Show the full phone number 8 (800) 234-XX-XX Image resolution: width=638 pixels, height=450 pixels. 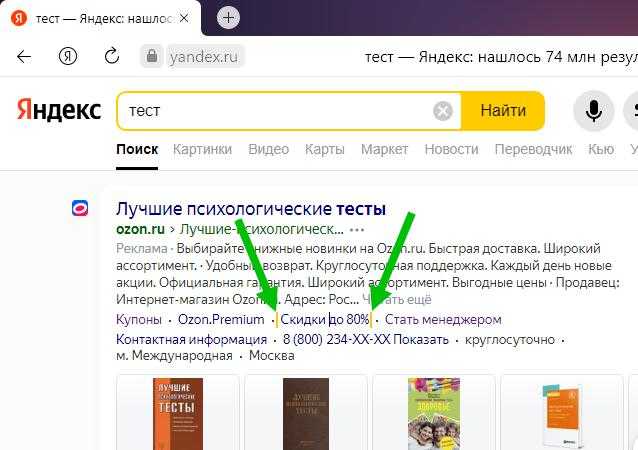point(366,339)
